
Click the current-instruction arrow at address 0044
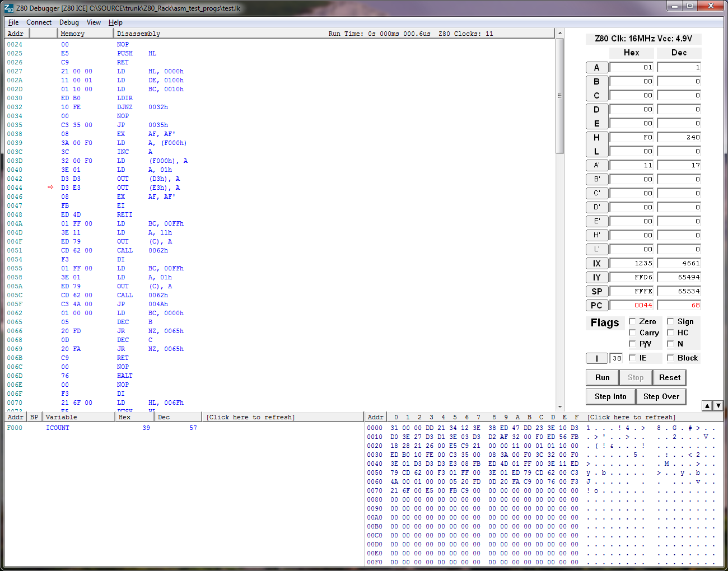[x=50, y=188]
